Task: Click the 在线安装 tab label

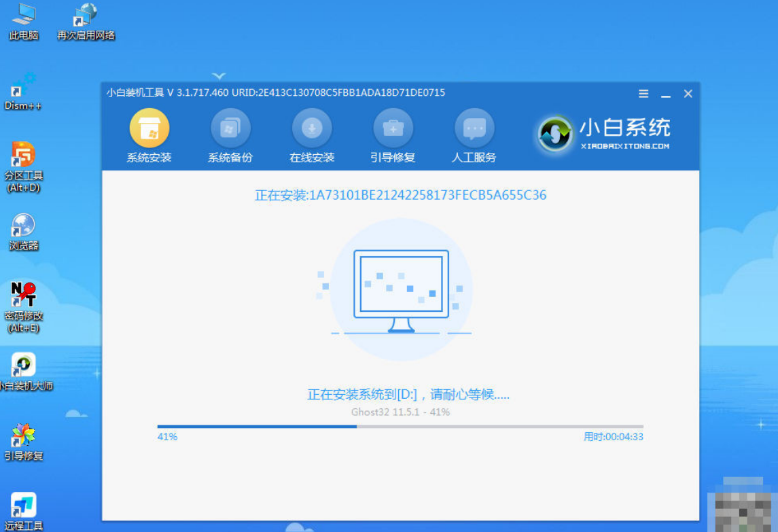Action: tap(312, 158)
